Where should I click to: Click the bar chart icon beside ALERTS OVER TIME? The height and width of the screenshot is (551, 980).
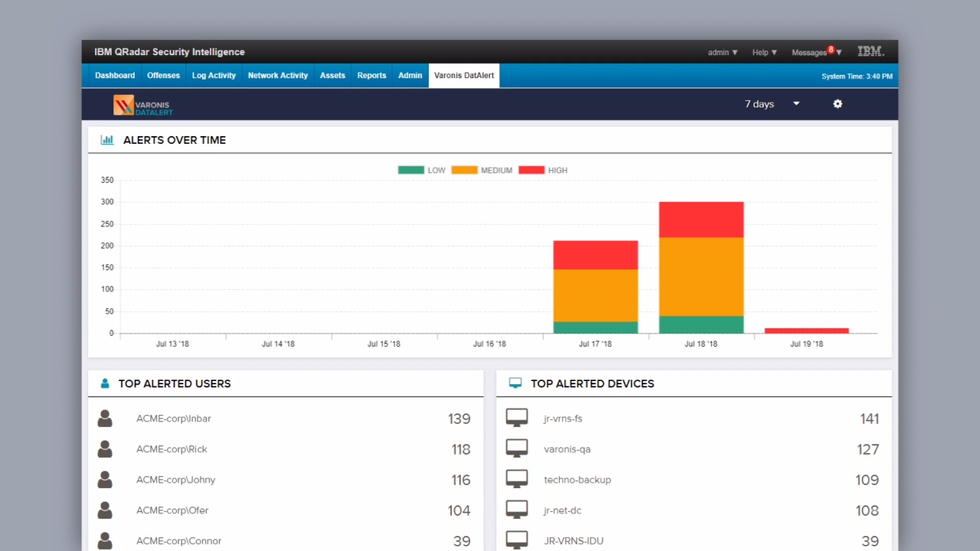pos(106,139)
